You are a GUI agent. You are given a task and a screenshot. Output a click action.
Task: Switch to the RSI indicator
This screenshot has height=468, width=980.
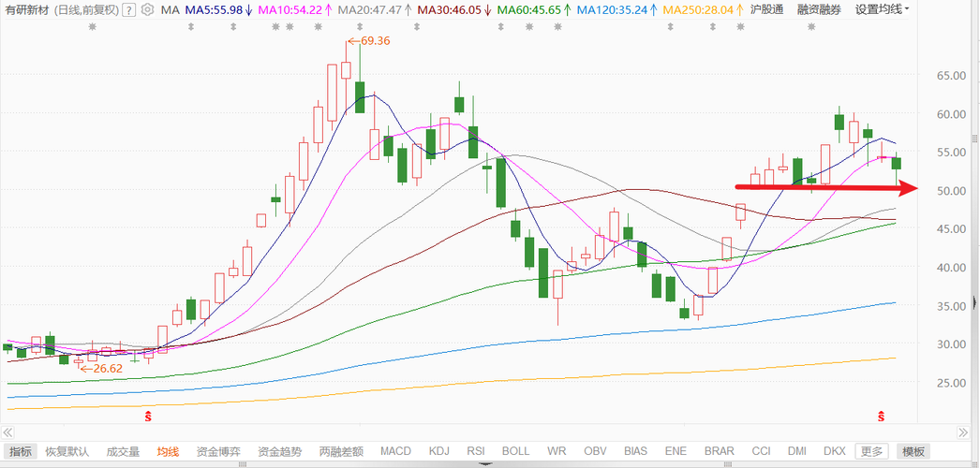(476, 451)
